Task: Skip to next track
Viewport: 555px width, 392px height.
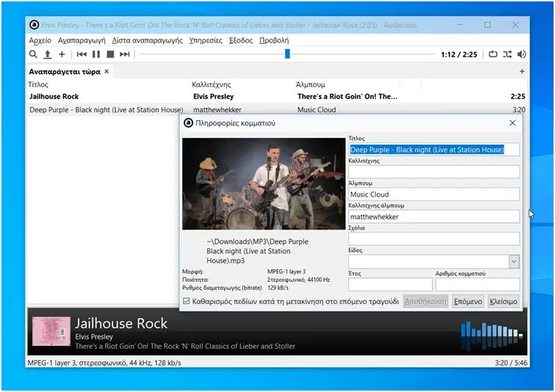Action: tap(125, 54)
